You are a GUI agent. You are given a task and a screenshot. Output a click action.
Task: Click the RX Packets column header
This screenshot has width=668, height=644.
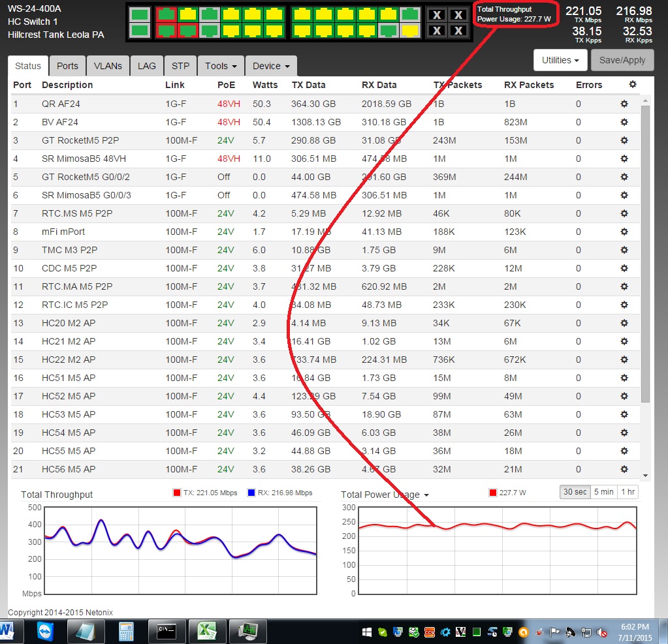(529, 85)
